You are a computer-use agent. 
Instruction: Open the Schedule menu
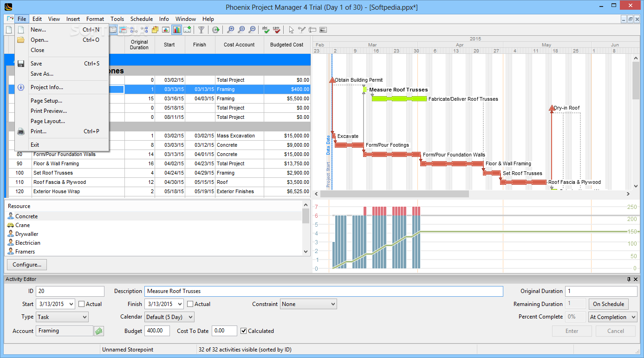pos(142,19)
